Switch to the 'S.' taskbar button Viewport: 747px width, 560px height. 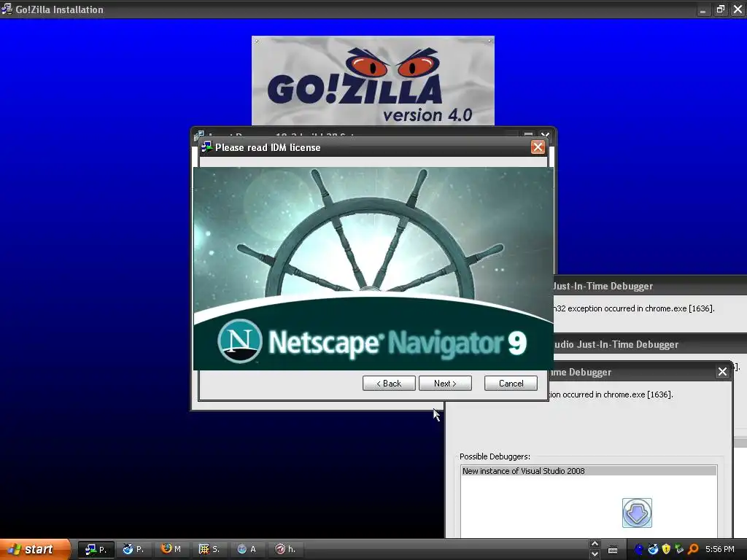point(209,549)
